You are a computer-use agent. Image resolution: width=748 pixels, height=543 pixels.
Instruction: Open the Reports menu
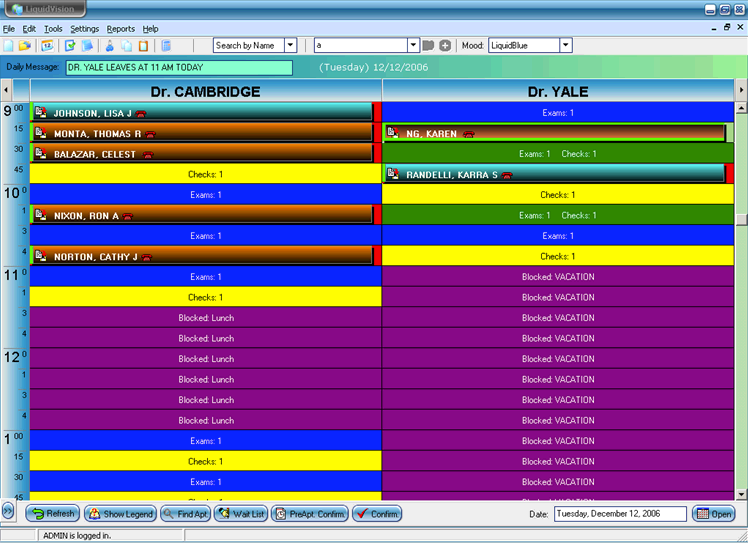(121, 29)
